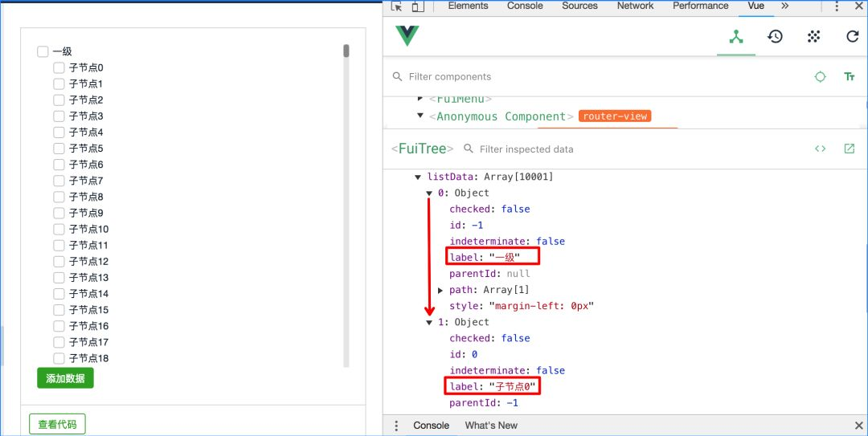This screenshot has width=868, height=436.
Task: Open the Vue components tree view
Action: 735,37
